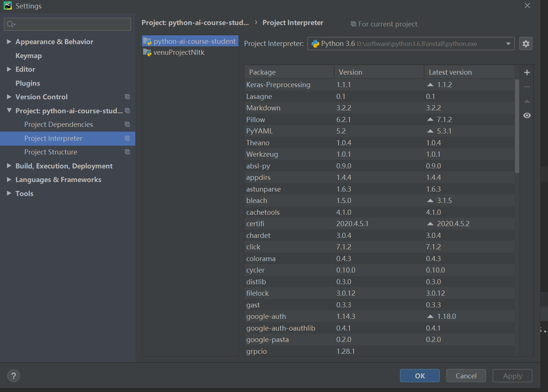
Task: Select the filelock package row
Action: point(379,293)
